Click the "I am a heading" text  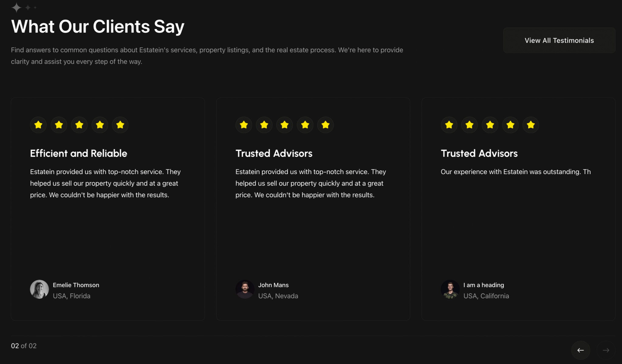point(484,285)
